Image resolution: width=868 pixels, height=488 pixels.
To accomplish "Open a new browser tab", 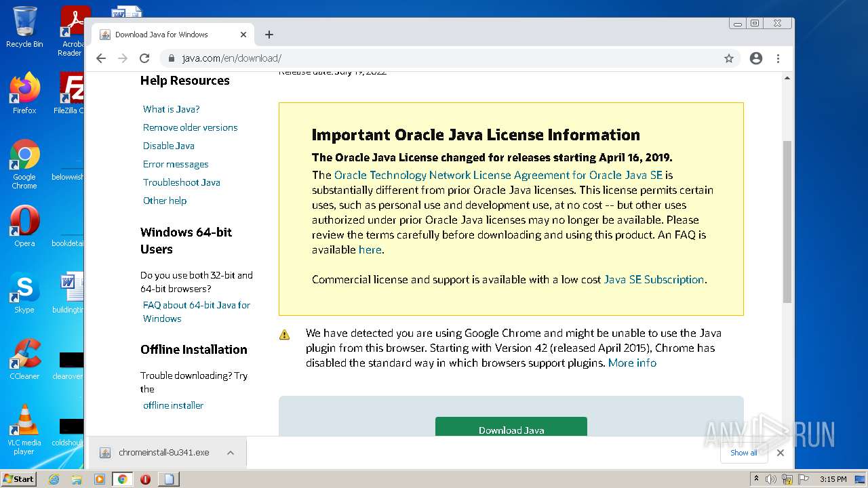I will coord(269,35).
